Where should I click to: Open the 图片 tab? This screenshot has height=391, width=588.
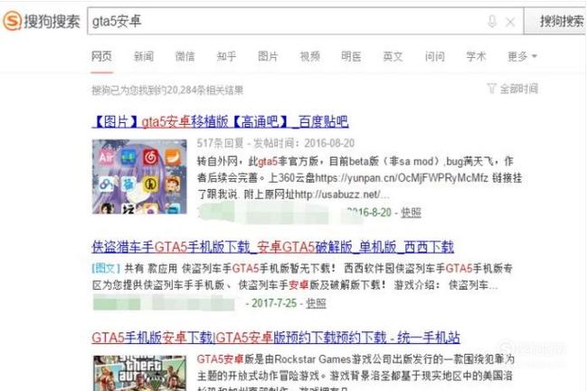[268, 56]
